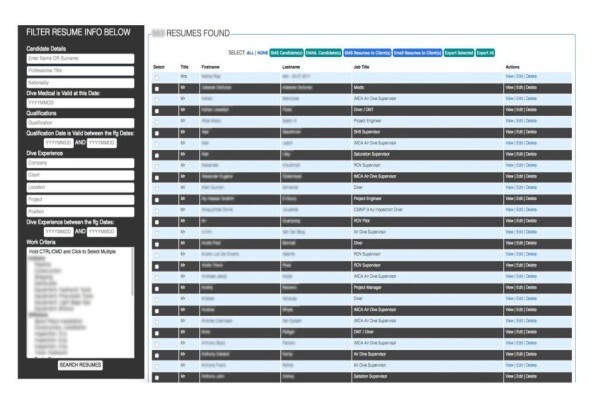The image size is (600, 400).
Task: Open View link for Project Manager row
Action: [509, 287]
